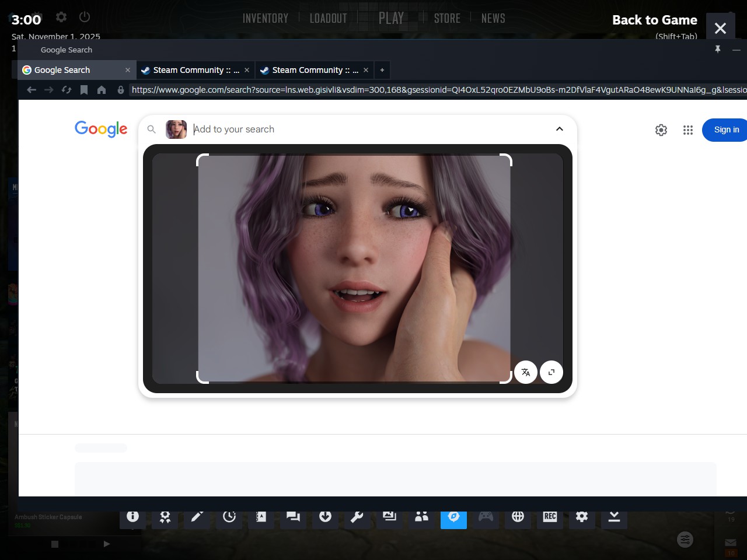Click the REC game recording icon
This screenshot has width=747, height=560.
[x=550, y=516]
